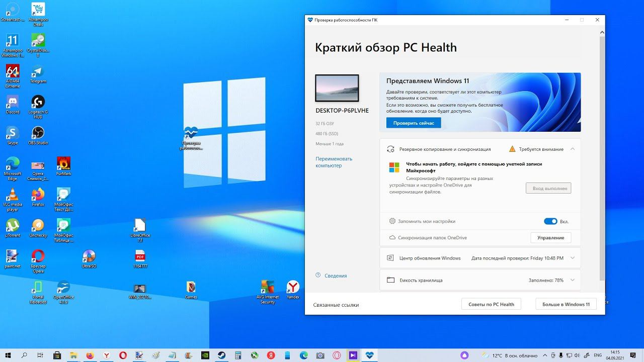The height and width of the screenshot is (362, 644).
Task: Open the Discord desktop icon
Action: pos(13,104)
